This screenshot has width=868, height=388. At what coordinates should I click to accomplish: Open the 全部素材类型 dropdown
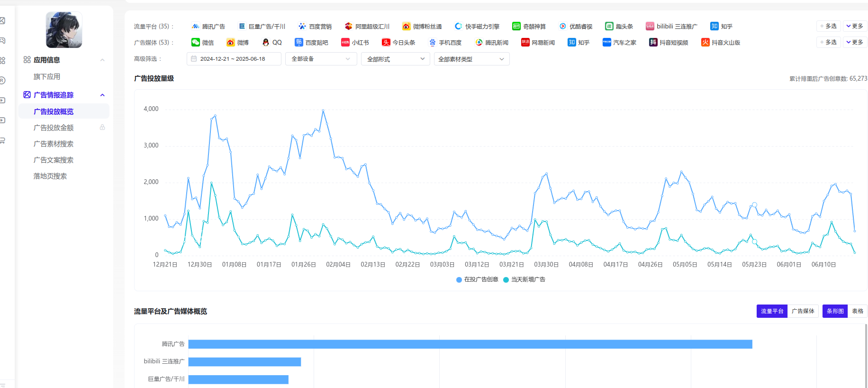coord(471,59)
